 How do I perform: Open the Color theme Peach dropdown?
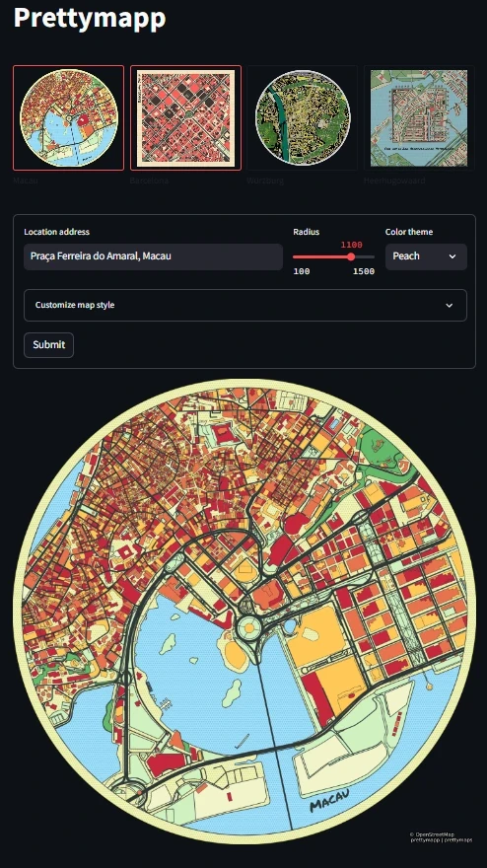tap(426, 256)
